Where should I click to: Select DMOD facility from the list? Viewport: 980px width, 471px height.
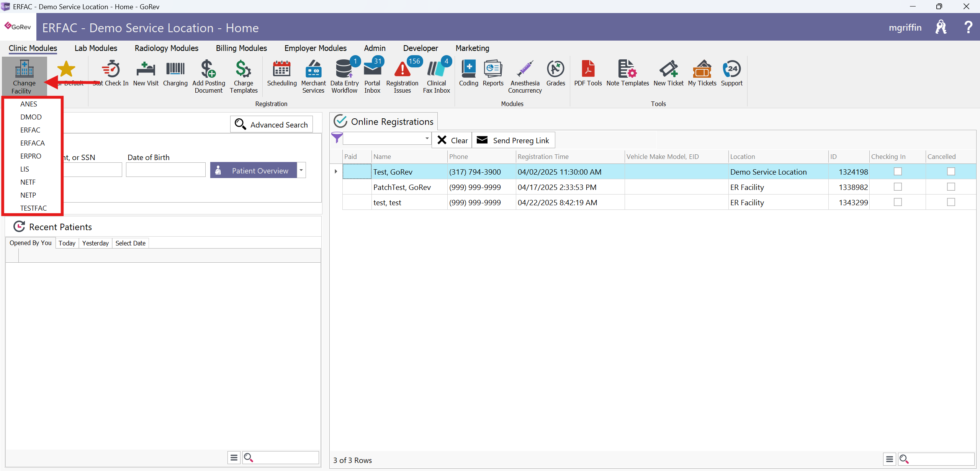tap(31, 117)
